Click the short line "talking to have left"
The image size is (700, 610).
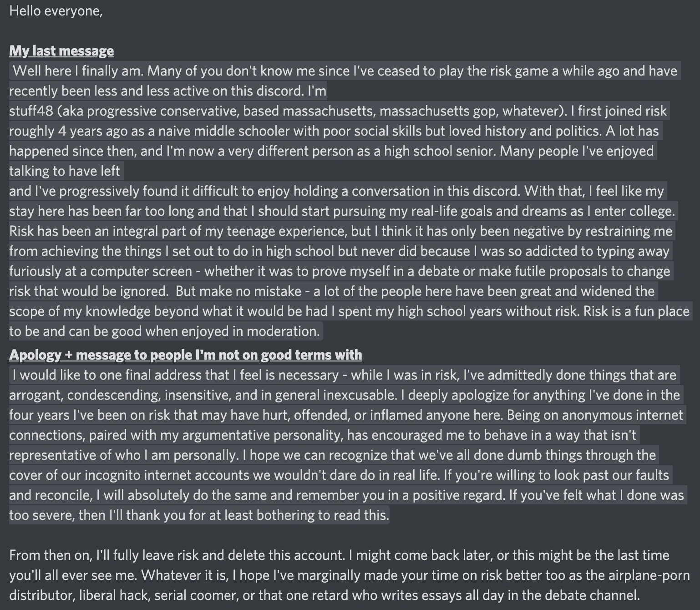(65, 171)
